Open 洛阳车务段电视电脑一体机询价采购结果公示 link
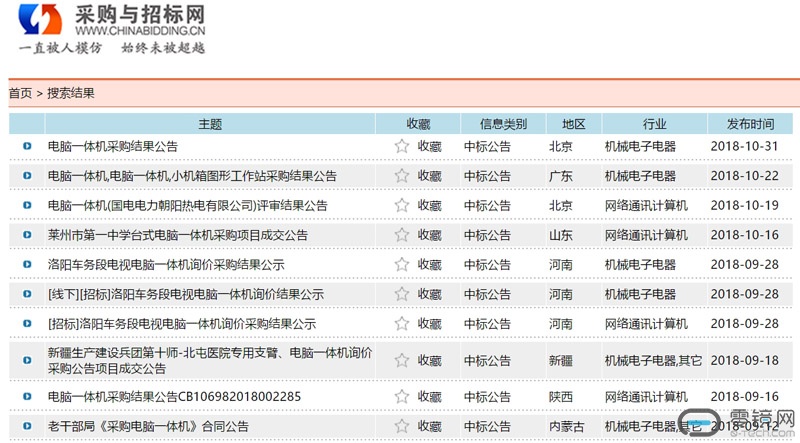 point(166,265)
